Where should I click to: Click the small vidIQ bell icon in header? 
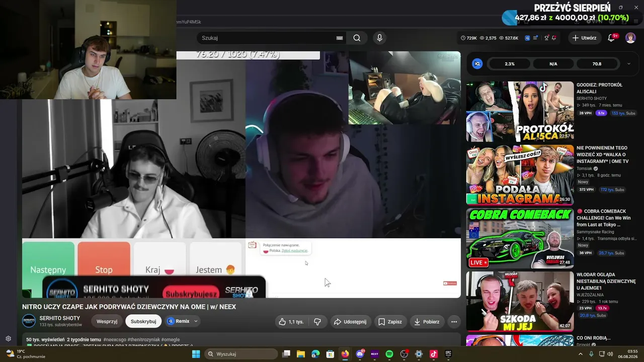tap(554, 38)
